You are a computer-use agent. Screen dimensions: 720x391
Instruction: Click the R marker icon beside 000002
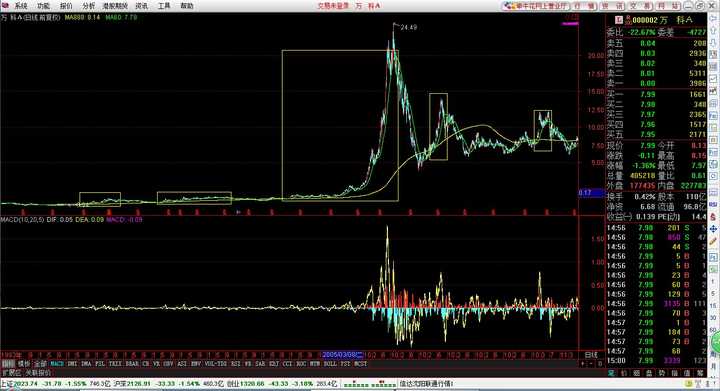tap(629, 20)
